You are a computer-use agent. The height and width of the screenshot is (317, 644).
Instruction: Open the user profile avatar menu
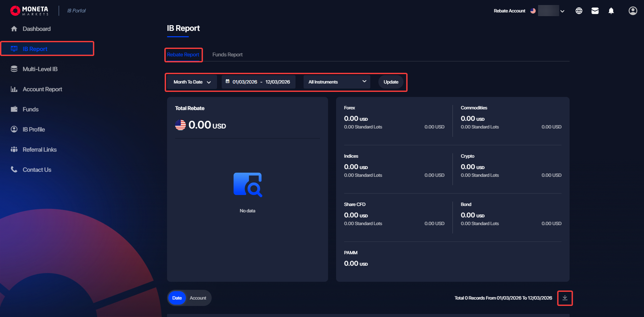(633, 11)
